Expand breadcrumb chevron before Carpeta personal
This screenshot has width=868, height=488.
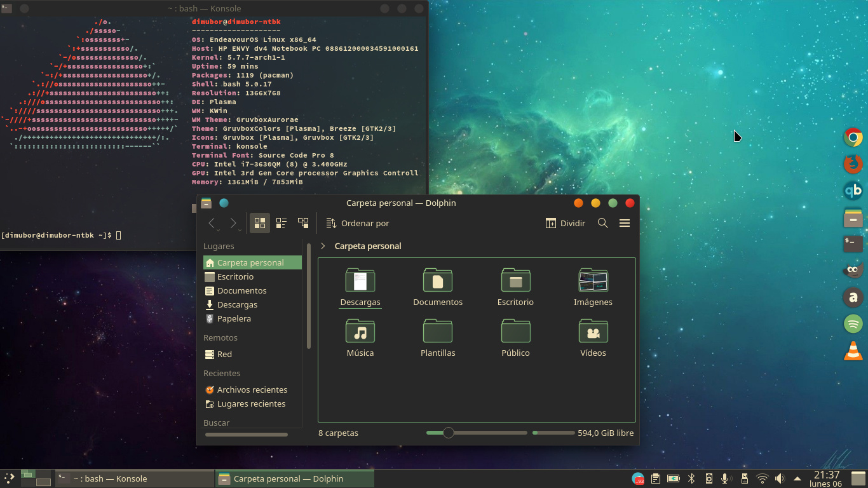tap(323, 246)
